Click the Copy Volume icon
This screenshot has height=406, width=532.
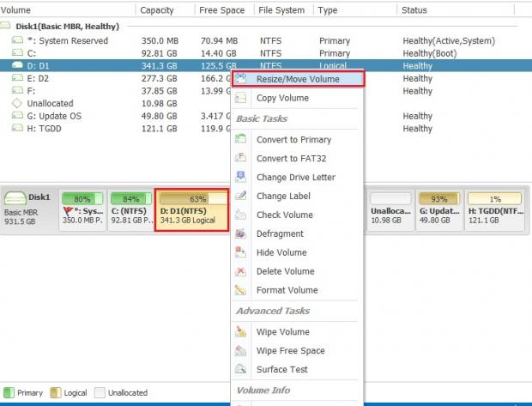click(241, 98)
